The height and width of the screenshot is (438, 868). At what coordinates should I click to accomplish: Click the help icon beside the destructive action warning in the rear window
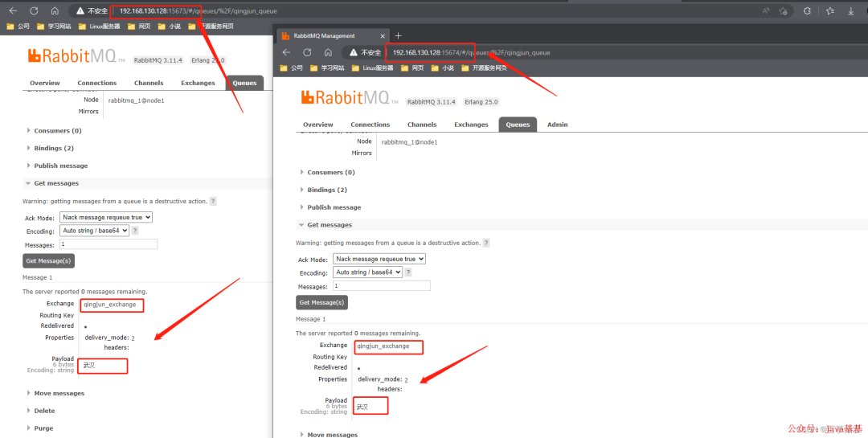click(213, 202)
